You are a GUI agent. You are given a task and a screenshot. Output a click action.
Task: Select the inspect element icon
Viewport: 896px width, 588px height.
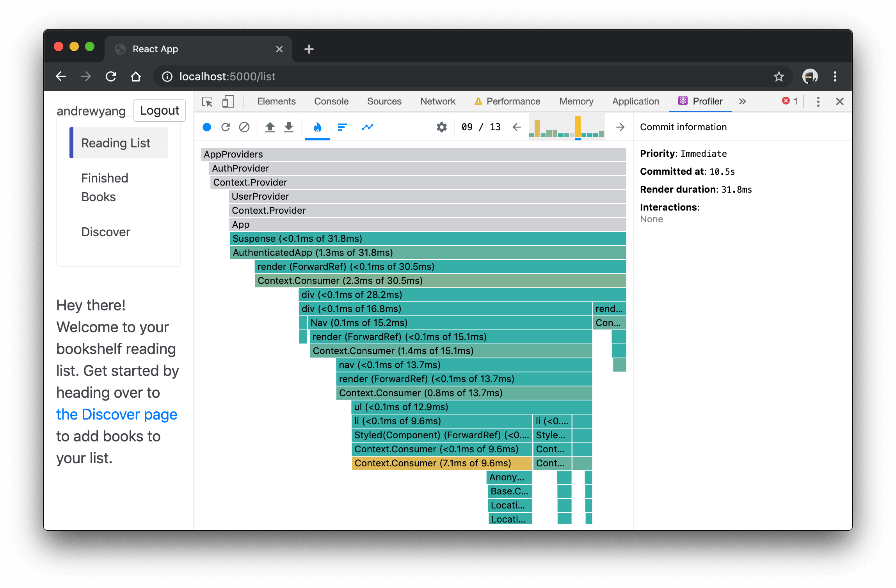click(x=207, y=101)
